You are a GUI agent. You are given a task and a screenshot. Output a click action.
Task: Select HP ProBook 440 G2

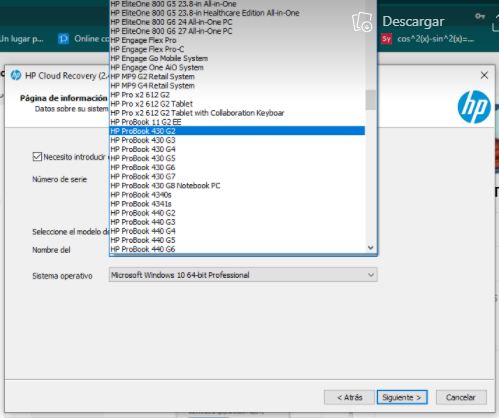(x=237, y=213)
